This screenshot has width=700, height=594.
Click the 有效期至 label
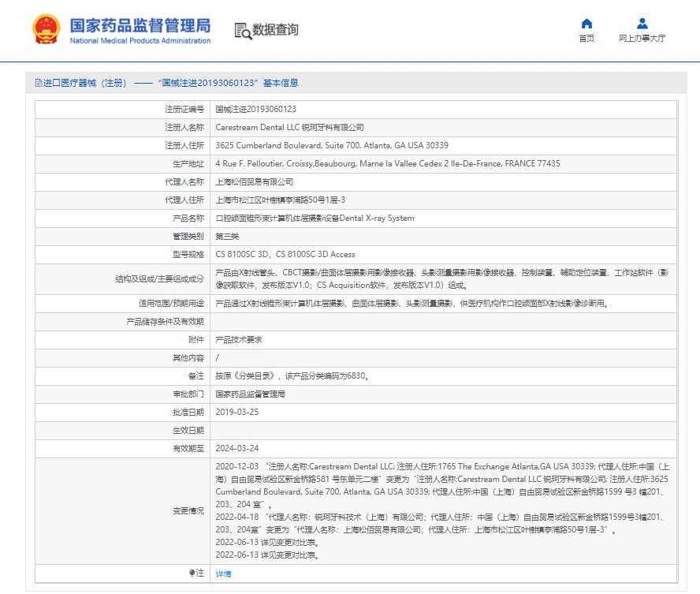click(x=188, y=448)
